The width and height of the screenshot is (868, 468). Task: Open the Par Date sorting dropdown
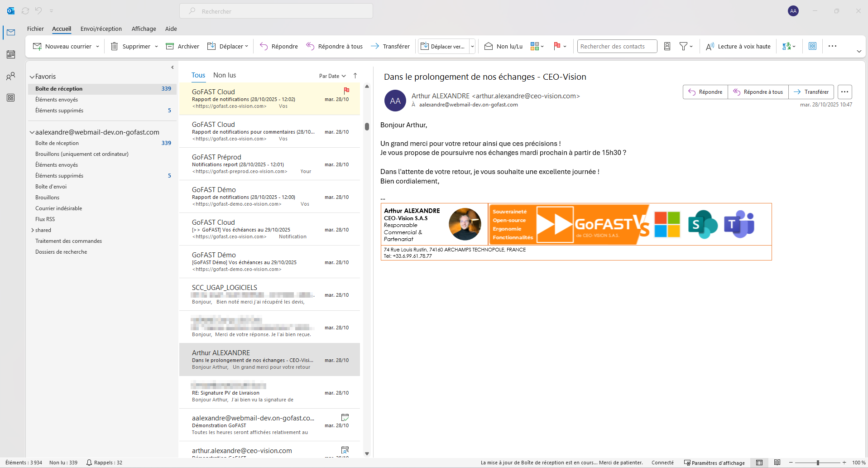coord(332,76)
